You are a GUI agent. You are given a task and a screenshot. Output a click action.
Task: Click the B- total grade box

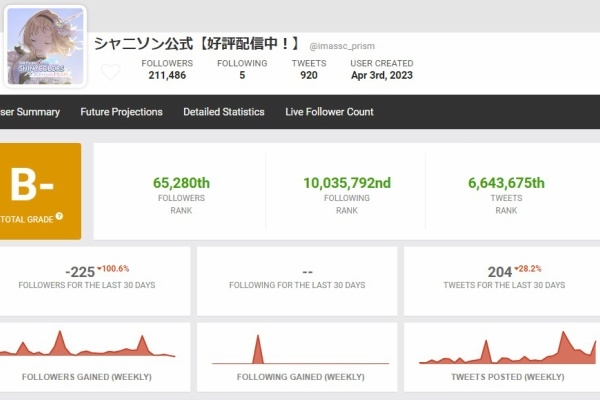40,191
